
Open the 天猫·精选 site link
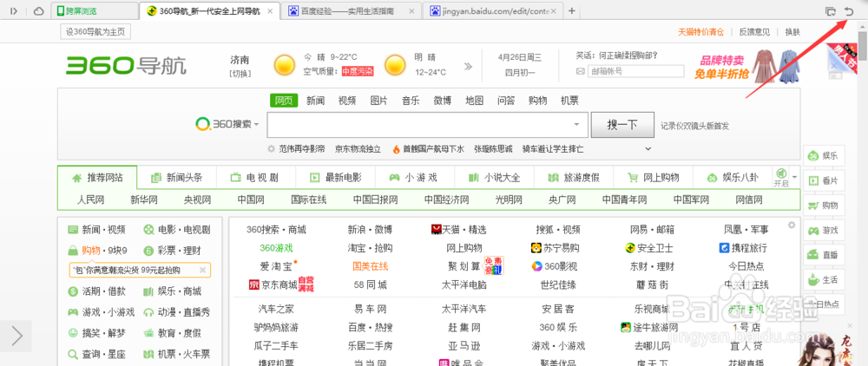pyautogui.click(x=459, y=229)
